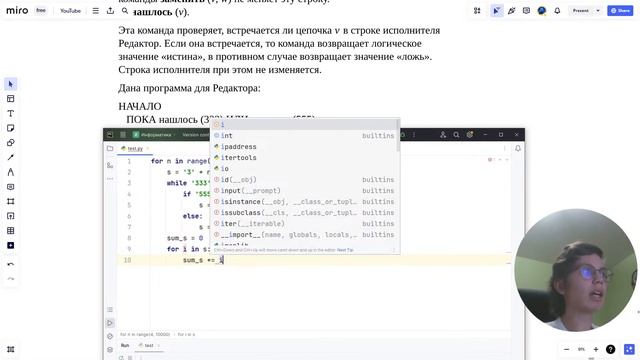Open Miro templates tool in left toolbar
Viewport: 640px width, 360px height.
(11, 99)
